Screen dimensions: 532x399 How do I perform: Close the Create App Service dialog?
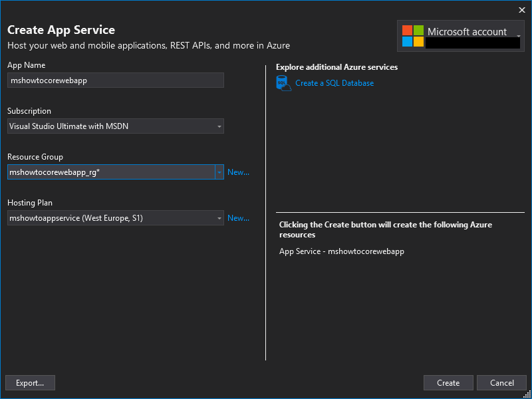[522, 10]
